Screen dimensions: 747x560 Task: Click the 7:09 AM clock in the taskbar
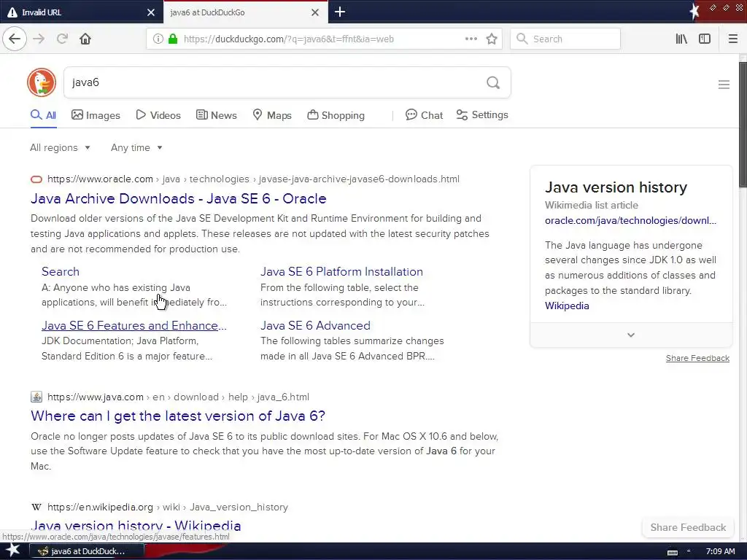tap(720, 551)
